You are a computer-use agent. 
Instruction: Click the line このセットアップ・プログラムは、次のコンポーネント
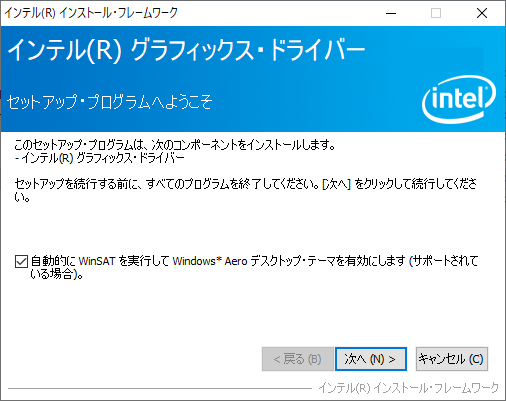[175, 145]
